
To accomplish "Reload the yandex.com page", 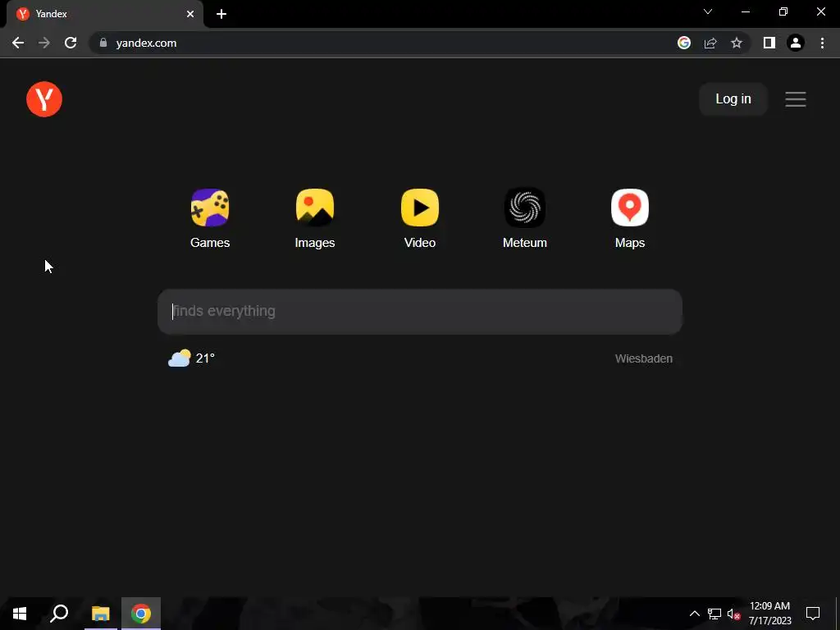I will tap(71, 43).
